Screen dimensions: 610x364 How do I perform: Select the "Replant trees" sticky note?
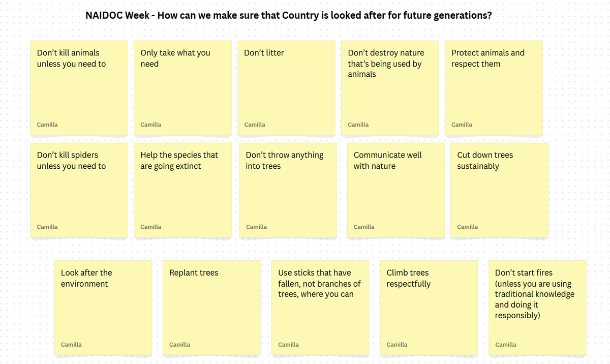click(211, 308)
